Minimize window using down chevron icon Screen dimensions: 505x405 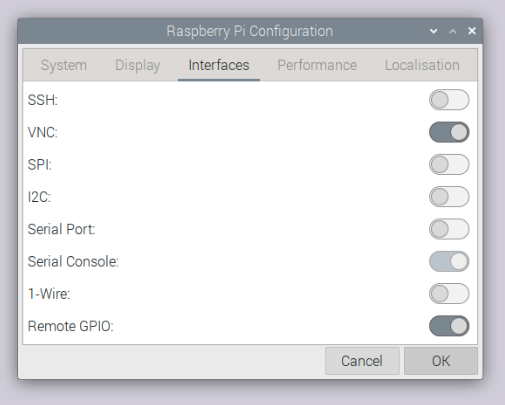tap(433, 31)
